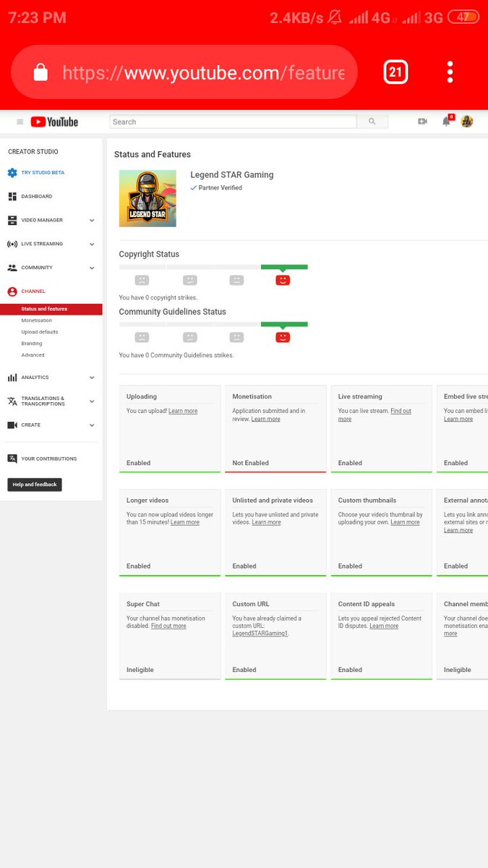488x868 pixels.
Task: Click Learn more in the Uploading card
Action: 183,411
